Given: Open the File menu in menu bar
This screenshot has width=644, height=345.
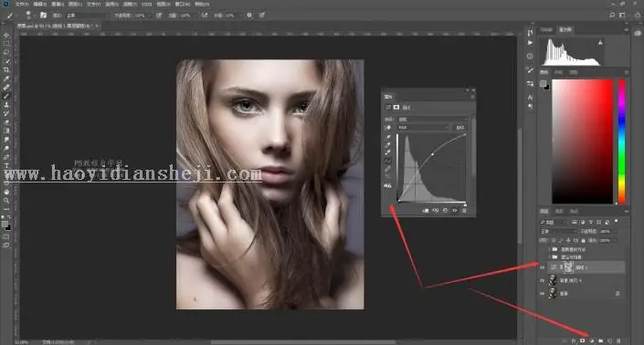Looking at the screenshot, I should pyautogui.click(x=22, y=4).
